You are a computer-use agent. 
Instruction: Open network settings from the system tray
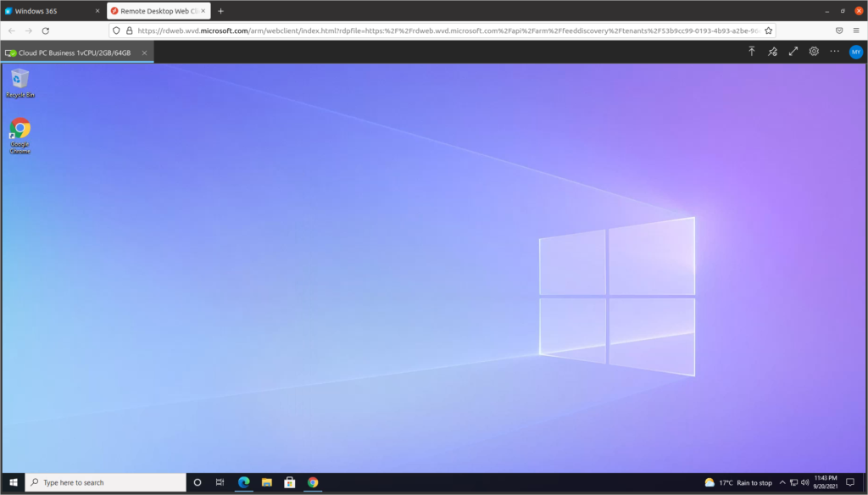pos(793,483)
